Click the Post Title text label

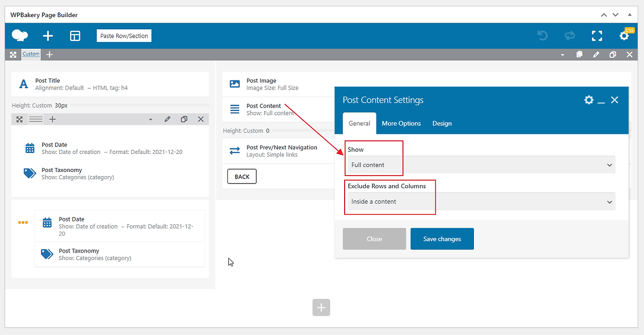coord(47,80)
